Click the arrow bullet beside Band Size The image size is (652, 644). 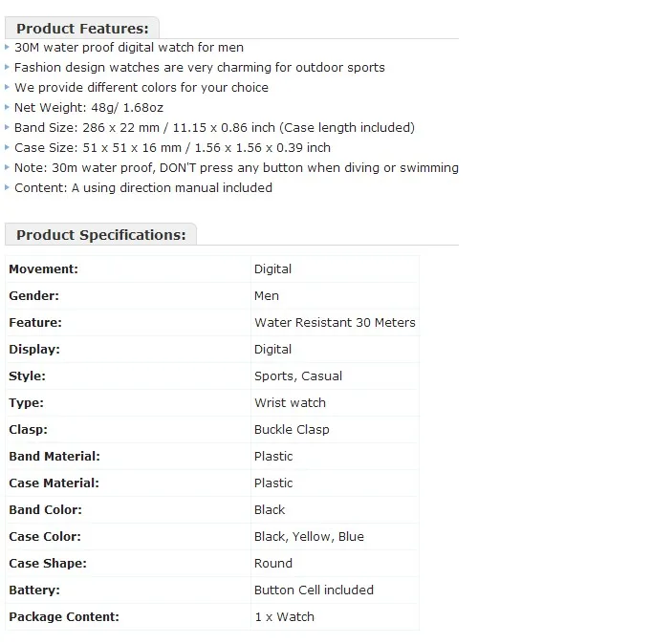(7, 127)
